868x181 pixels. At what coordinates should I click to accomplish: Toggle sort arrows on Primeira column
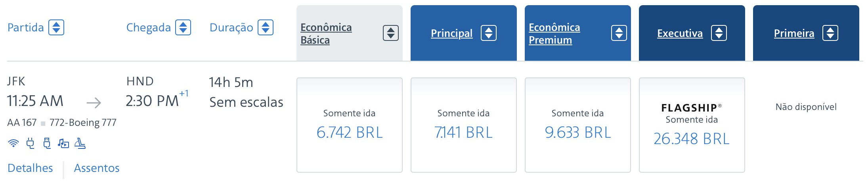click(x=830, y=33)
